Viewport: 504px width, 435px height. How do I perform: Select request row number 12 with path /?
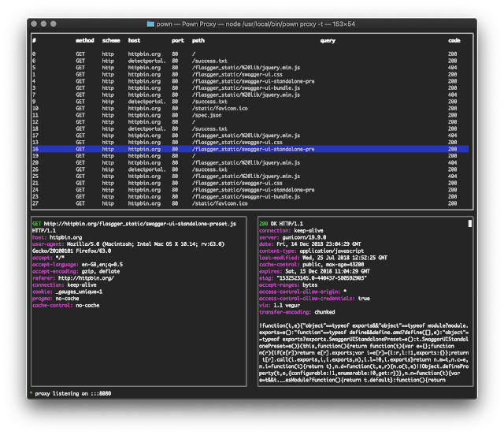tap(250, 122)
